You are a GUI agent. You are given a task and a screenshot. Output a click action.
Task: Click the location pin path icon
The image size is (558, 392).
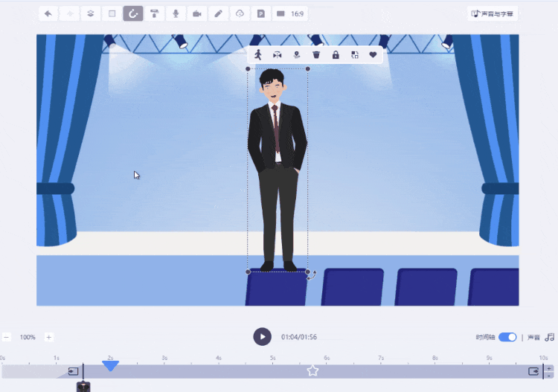click(x=296, y=55)
